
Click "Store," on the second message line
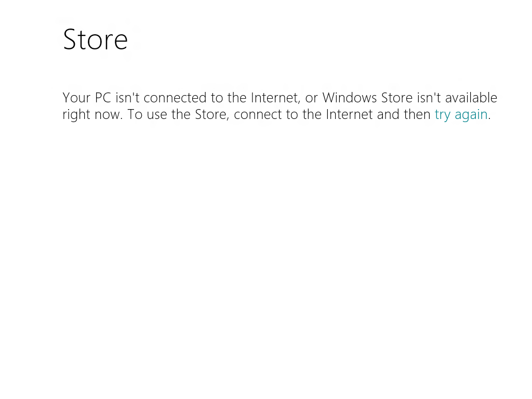[212, 114]
